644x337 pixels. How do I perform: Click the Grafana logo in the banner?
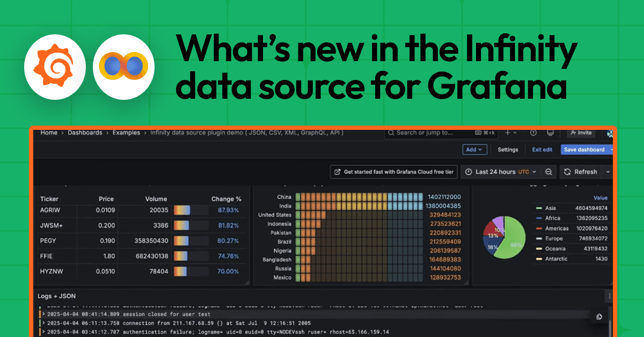[x=55, y=67]
